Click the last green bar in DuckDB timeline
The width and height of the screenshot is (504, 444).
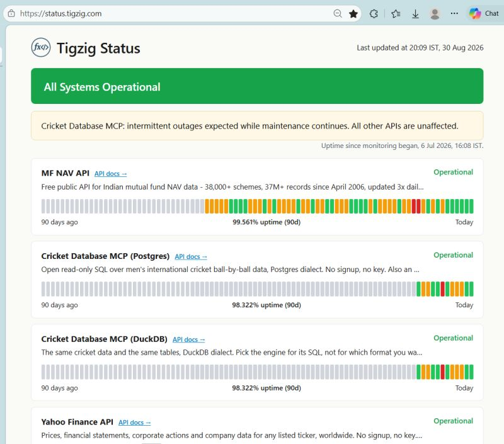(471, 372)
